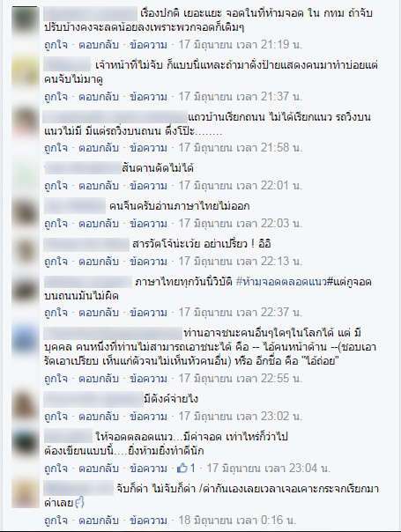Image resolution: width=401 pixels, height=532 pixels.
Task: Click the profile picture beside the 22:03 comment
Action: click(x=26, y=213)
